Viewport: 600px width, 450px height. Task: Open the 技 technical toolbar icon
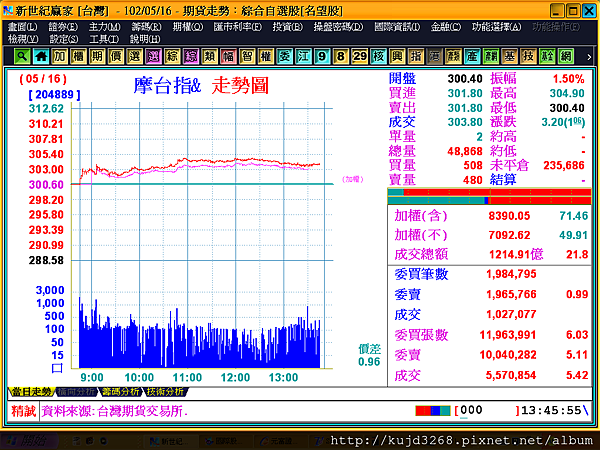click(x=528, y=57)
